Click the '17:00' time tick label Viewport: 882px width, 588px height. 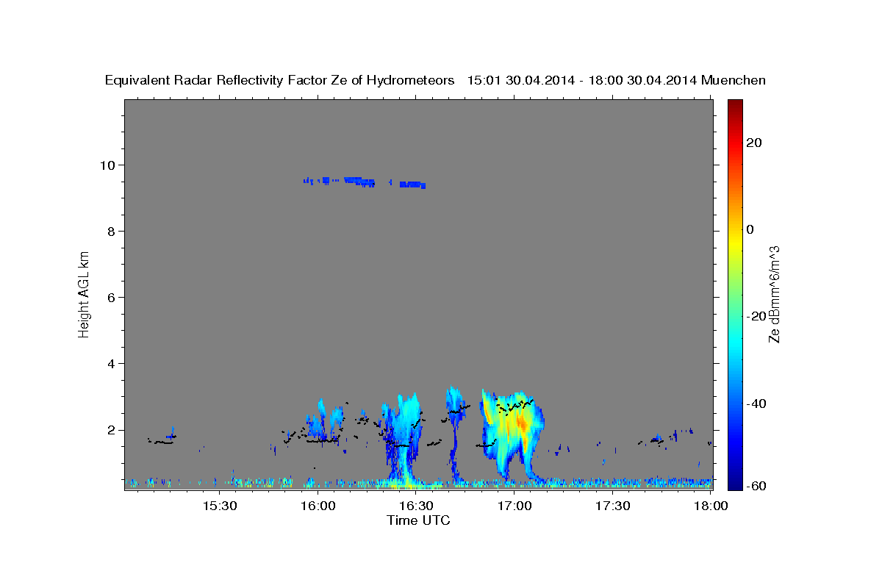514,506
